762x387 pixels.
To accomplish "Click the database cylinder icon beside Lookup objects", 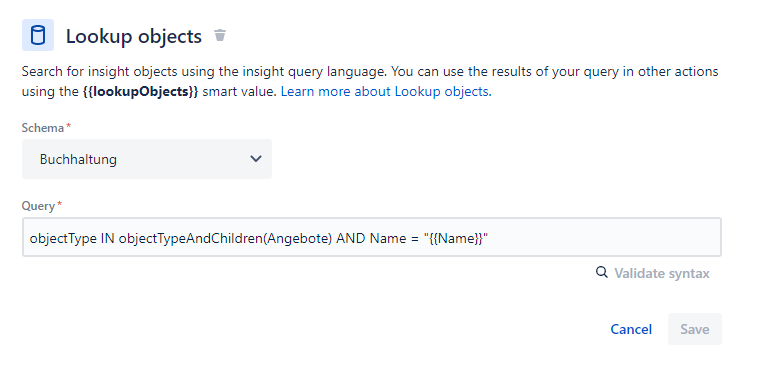I will tap(38, 35).
